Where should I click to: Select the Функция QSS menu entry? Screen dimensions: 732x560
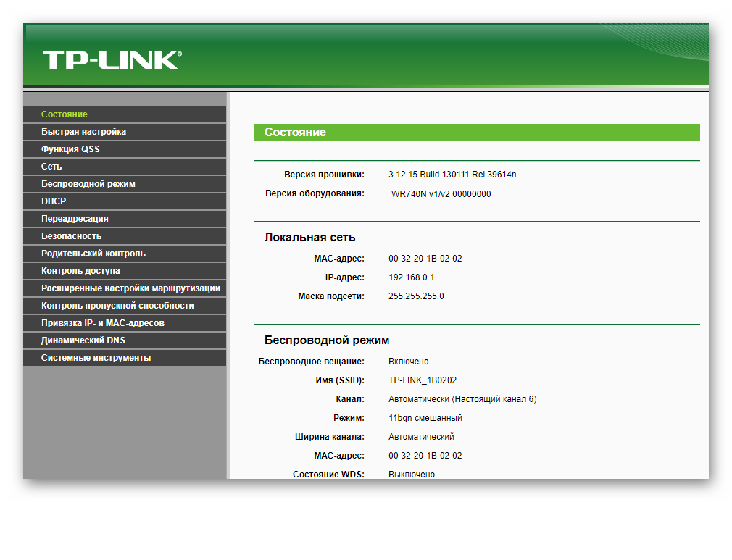70,149
